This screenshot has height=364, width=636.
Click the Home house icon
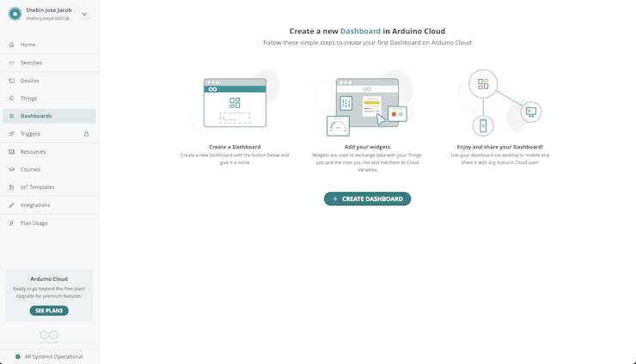11,45
